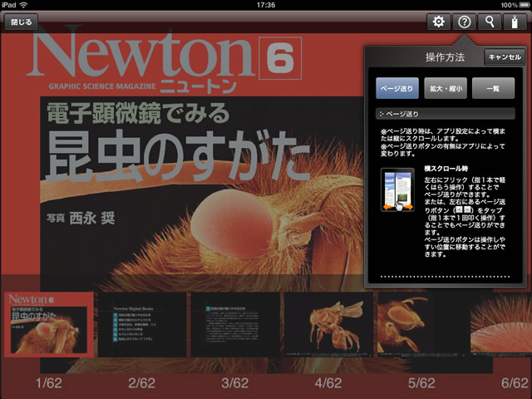
Task: Select the ページ送り tab
Action: (397, 88)
